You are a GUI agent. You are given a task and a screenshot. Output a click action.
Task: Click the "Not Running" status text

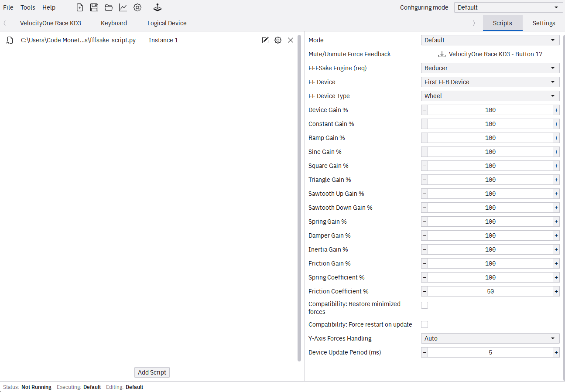click(36, 387)
